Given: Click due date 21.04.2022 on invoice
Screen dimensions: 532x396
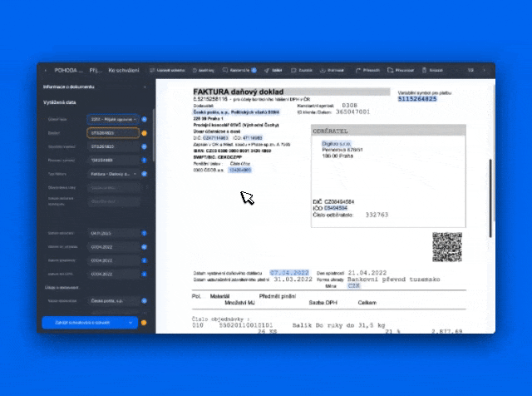Looking at the screenshot, I should [x=367, y=273].
